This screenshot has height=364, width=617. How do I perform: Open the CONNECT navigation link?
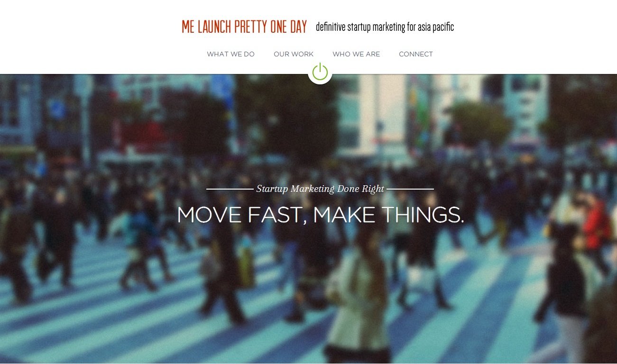(x=416, y=54)
